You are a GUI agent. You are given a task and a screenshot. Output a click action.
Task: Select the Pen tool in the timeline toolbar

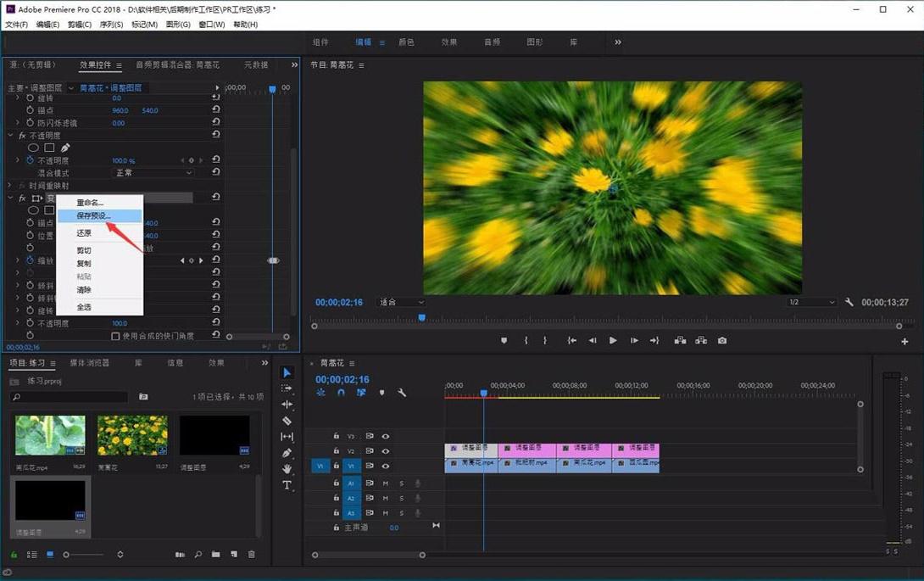[287, 453]
